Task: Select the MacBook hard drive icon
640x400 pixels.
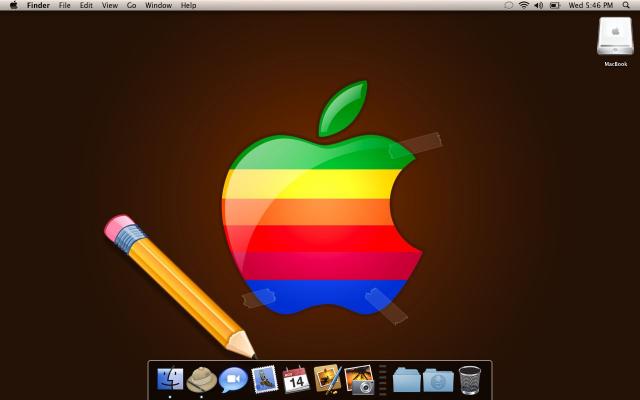Action: (x=616, y=37)
